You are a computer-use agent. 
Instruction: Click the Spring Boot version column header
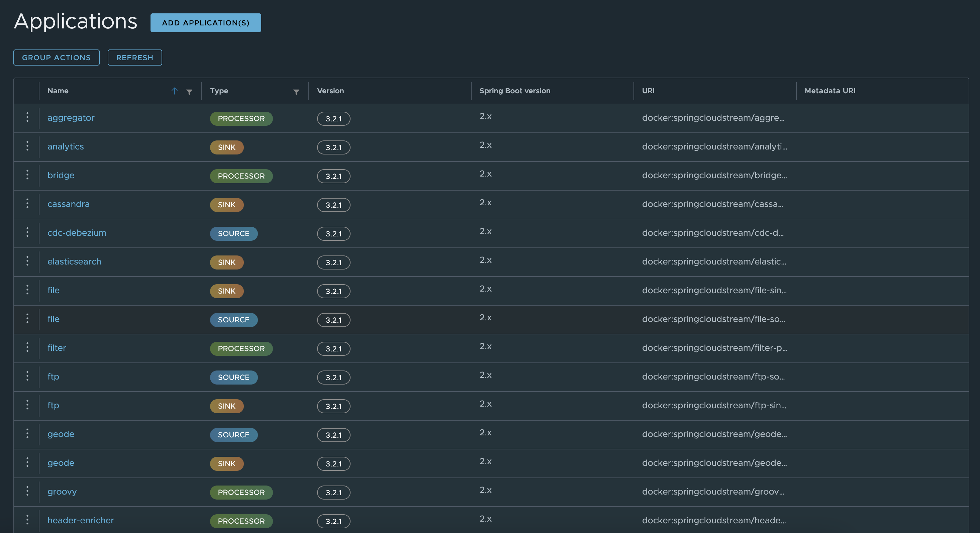tap(515, 91)
